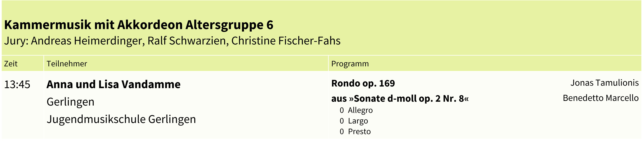Click composer Benedetto Marcello
This screenshot has width=644, height=141.
point(601,98)
